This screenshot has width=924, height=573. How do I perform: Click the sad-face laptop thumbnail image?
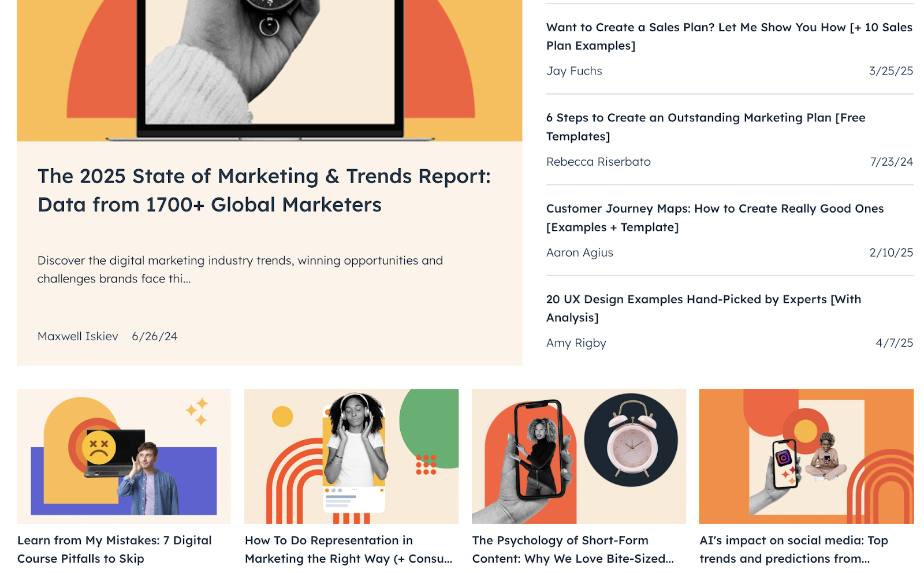pos(124,456)
